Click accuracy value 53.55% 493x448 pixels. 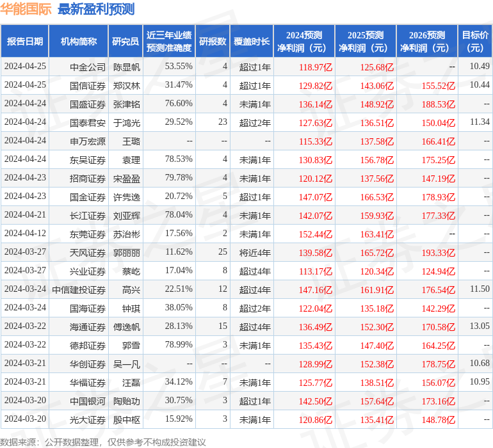(x=179, y=67)
